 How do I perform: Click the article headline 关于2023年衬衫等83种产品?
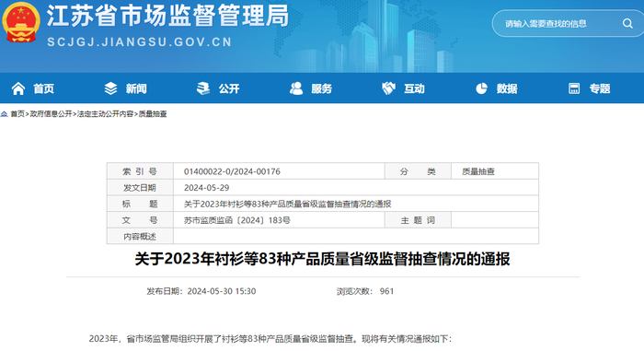(322, 259)
